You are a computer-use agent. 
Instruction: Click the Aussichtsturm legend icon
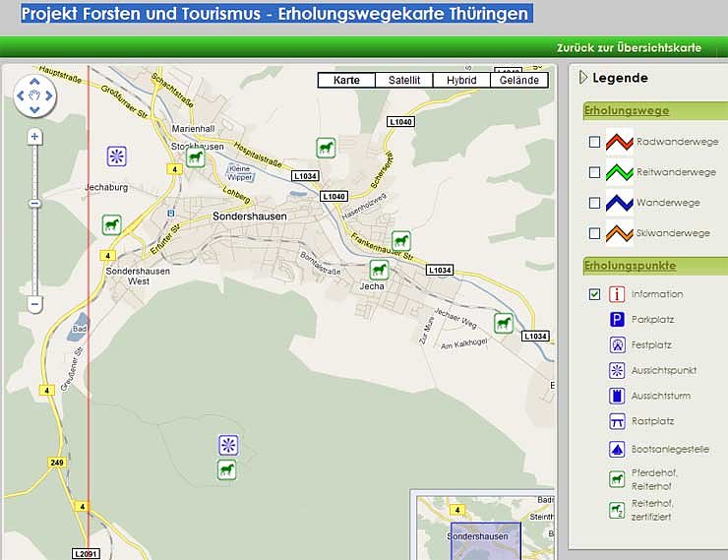[617, 396]
